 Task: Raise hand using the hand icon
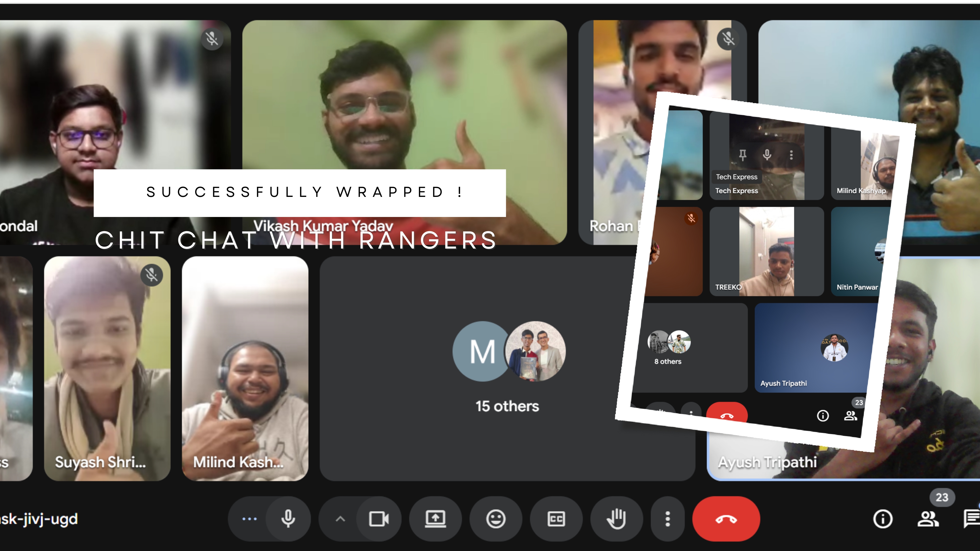(616, 519)
